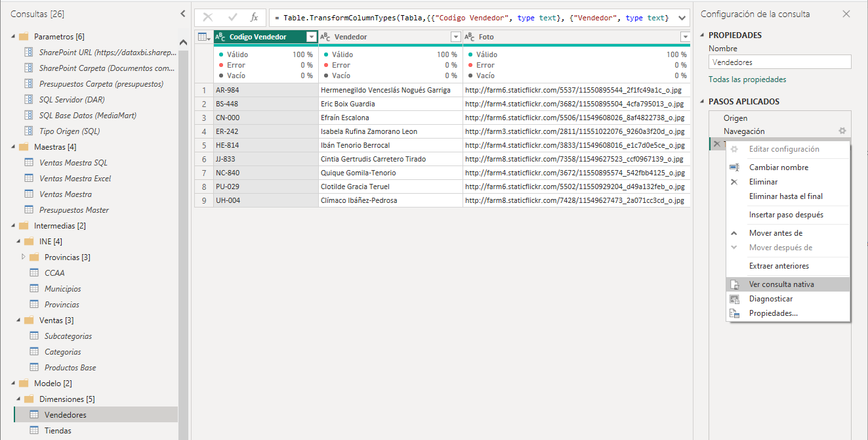Viewport: 868px width, 440px height.
Task: Click the table selector icon in grid corner
Action: [x=203, y=37]
